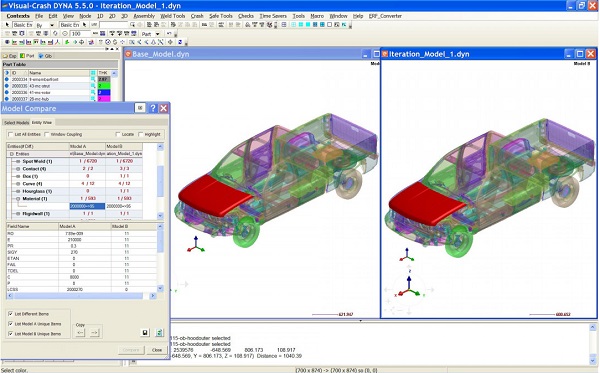The image size is (600, 373).
Task: Open the Weld Tools menu
Action: 173,16
